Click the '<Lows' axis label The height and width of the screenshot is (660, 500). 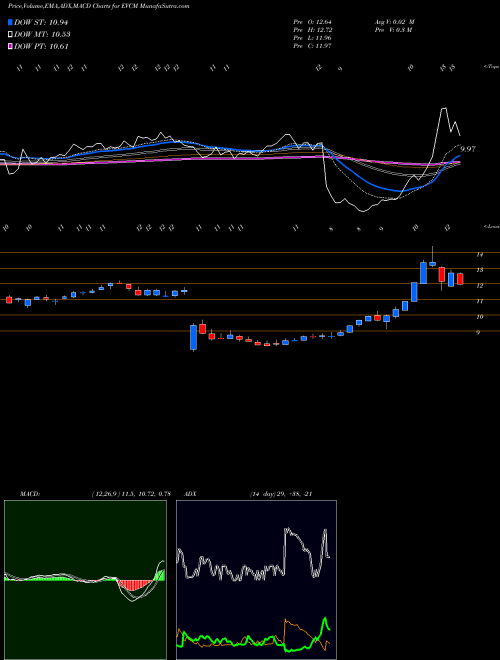[x=491, y=226]
